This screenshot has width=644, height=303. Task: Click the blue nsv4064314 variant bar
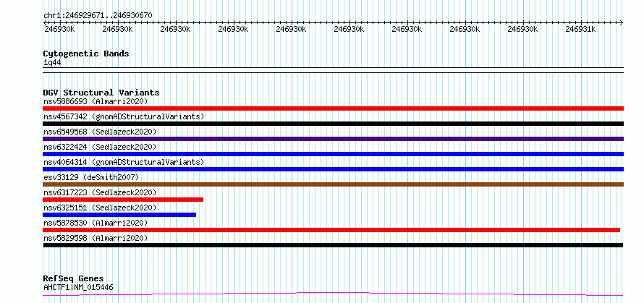pos(333,169)
